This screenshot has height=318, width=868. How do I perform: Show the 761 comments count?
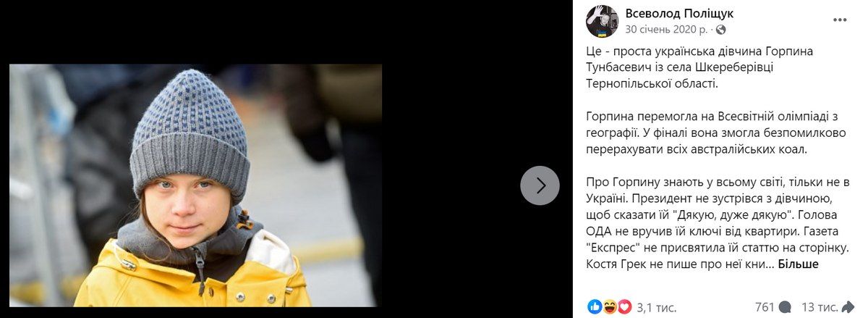coord(765,307)
